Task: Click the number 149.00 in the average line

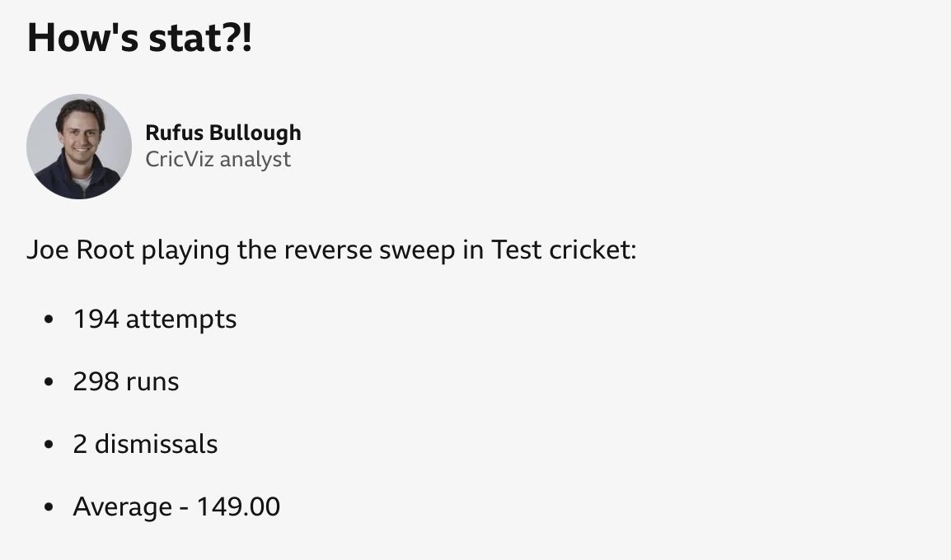Action: [238, 506]
